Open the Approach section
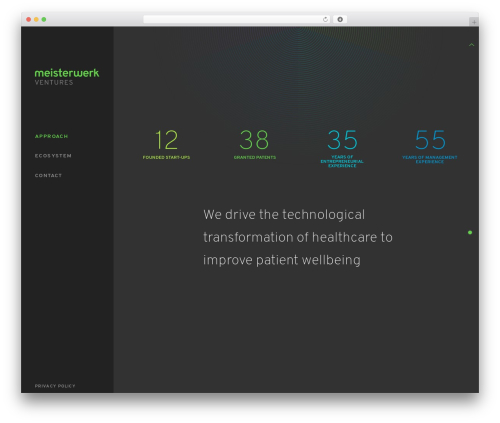Image resolution: width=500 pixels, height=423 pixels. coord(51,136)
